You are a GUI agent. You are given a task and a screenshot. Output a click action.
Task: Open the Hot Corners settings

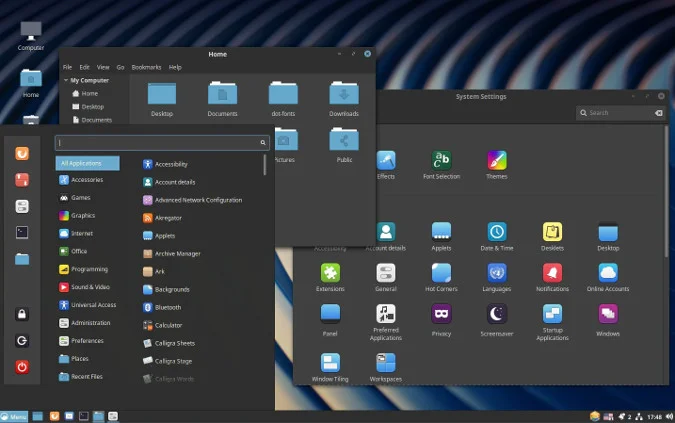coord(441,273)
